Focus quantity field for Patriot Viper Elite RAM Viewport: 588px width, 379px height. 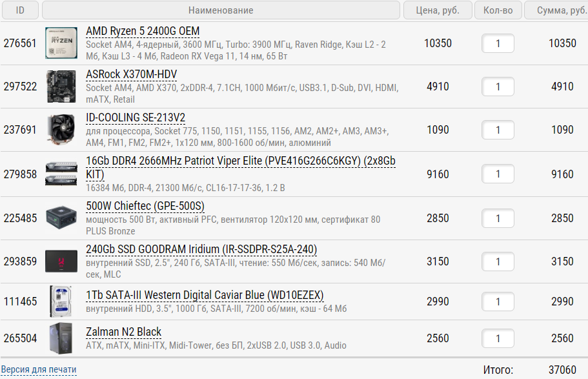tap(498, 174)
